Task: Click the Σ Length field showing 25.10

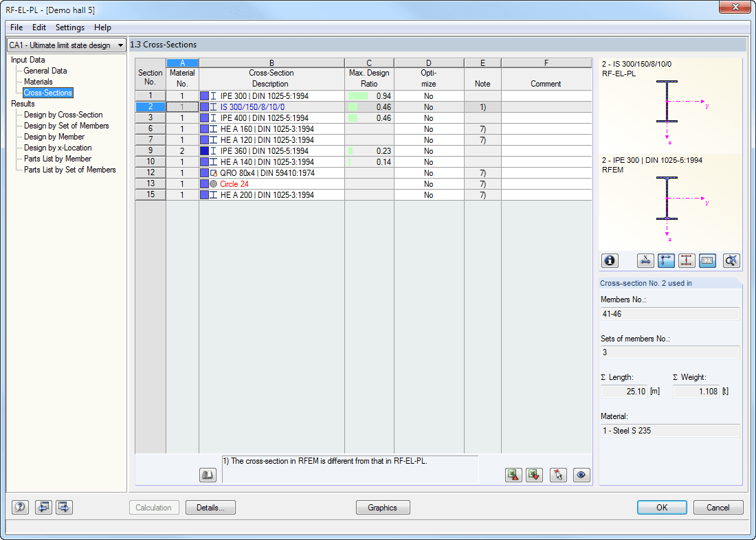Action: click(624, 392)
